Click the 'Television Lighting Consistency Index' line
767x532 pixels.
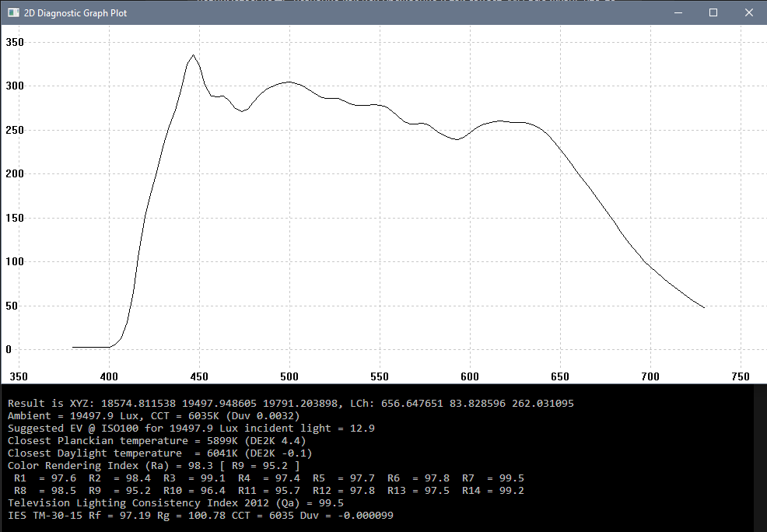click(x=176, y=503)
